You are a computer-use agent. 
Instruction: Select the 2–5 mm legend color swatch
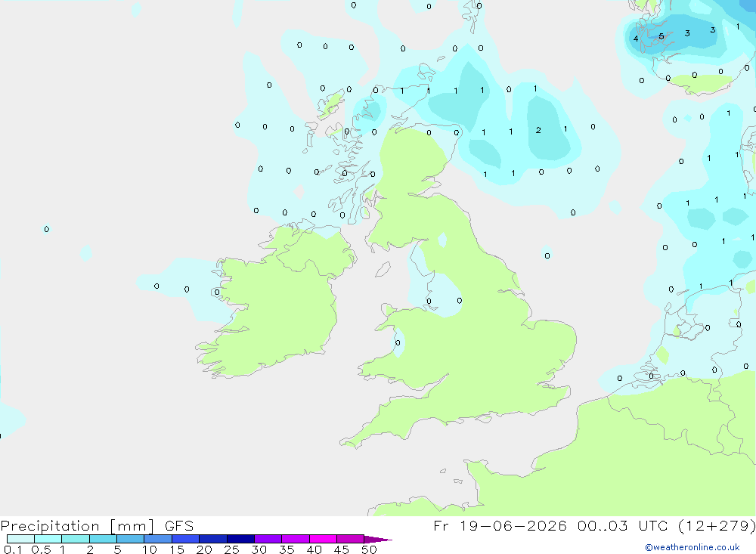(x=103, y=539)
